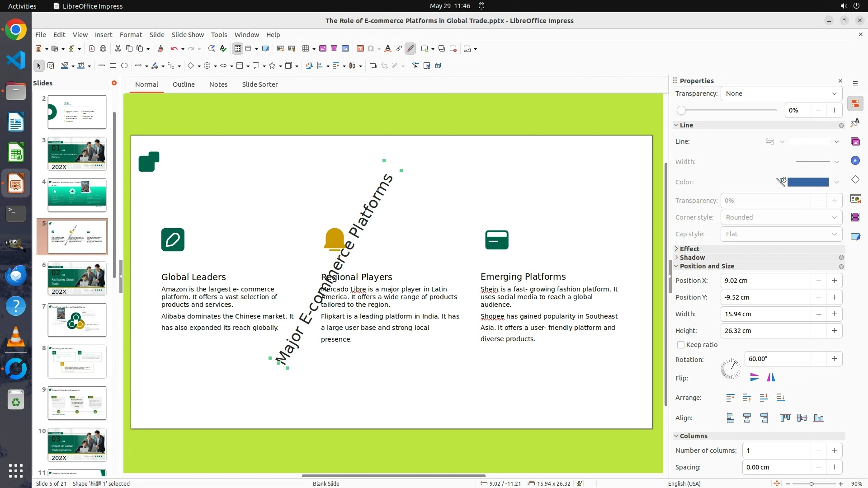Toggle the Display Grid button
The image size is (868, 488).
click(237, 49)
